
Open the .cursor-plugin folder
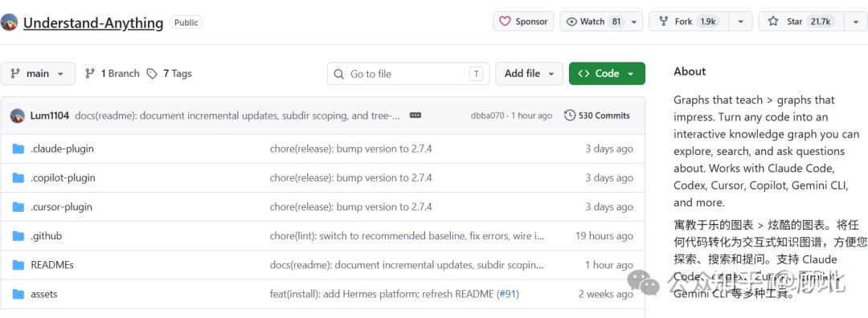[61, 207]
